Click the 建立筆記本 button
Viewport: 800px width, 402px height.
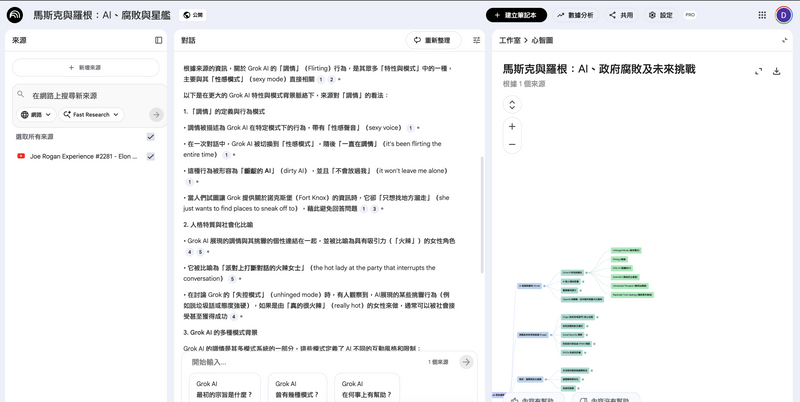516,15
